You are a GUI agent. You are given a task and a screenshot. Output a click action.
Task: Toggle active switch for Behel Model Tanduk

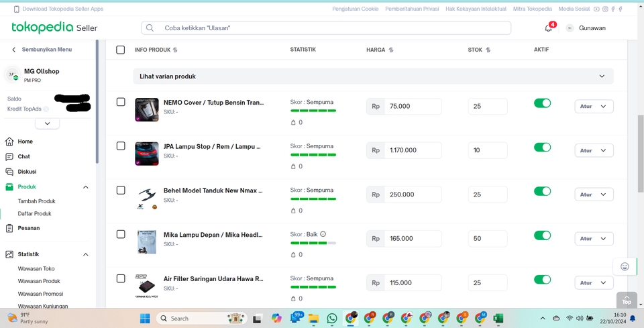[542, 191]
